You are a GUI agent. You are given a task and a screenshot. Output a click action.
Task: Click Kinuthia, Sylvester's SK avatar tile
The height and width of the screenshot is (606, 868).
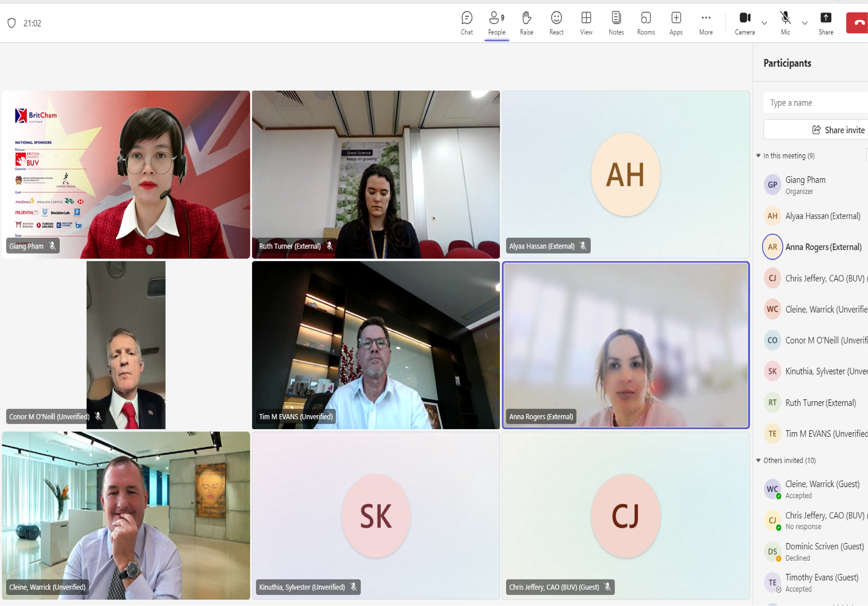[376, 516]
